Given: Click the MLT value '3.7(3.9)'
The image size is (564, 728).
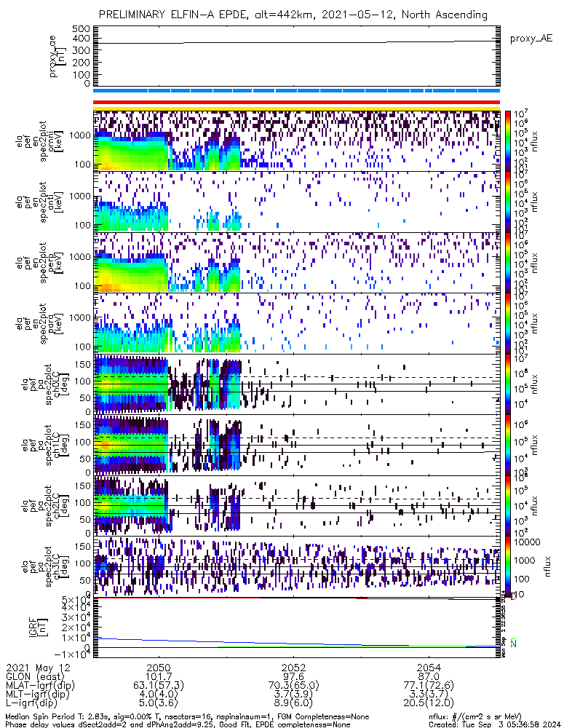Looking at the screenshot, I should [x=294, y=695].
